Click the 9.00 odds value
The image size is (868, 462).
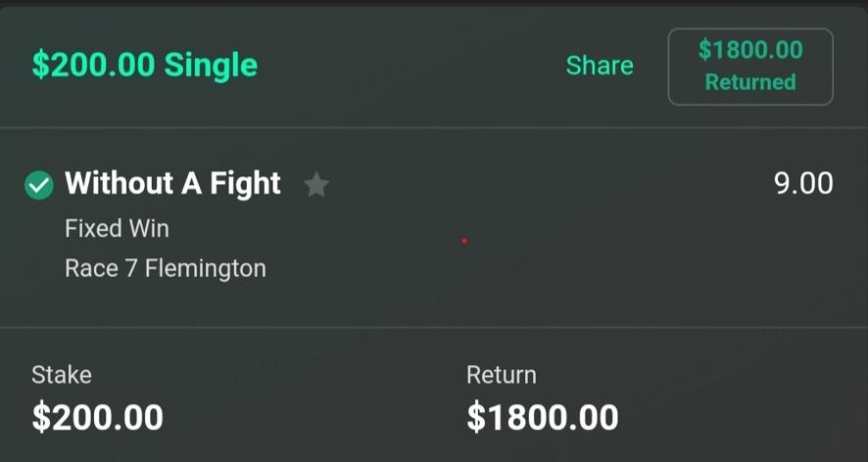[x=803, y=183]
